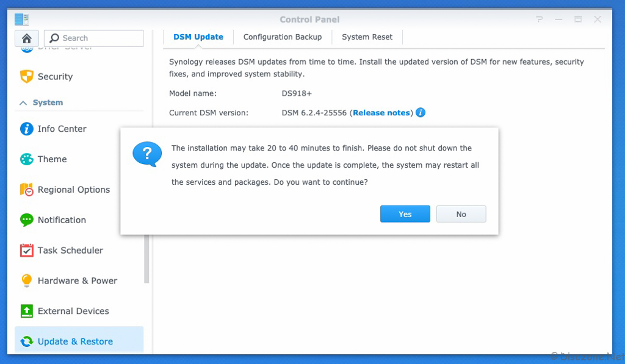Click the DSM 6.2.4-25556 version text
Screen dimensions: 625x364
(x=314, y=113)
